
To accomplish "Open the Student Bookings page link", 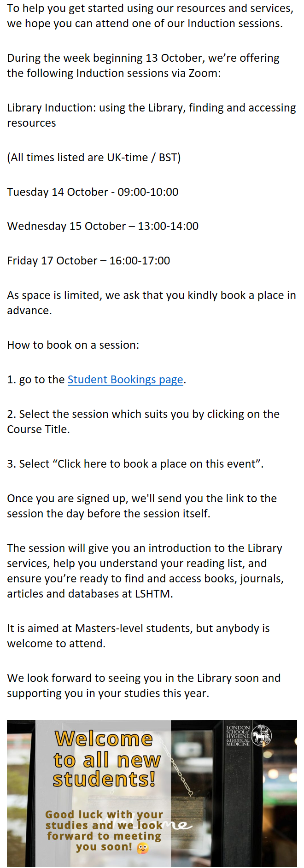I will 125,380.
